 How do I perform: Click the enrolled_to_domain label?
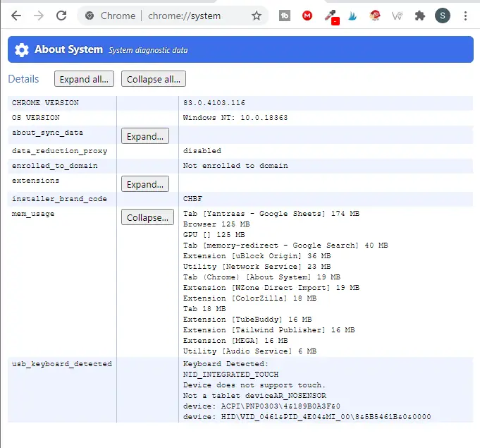click(x=55, y=166)
